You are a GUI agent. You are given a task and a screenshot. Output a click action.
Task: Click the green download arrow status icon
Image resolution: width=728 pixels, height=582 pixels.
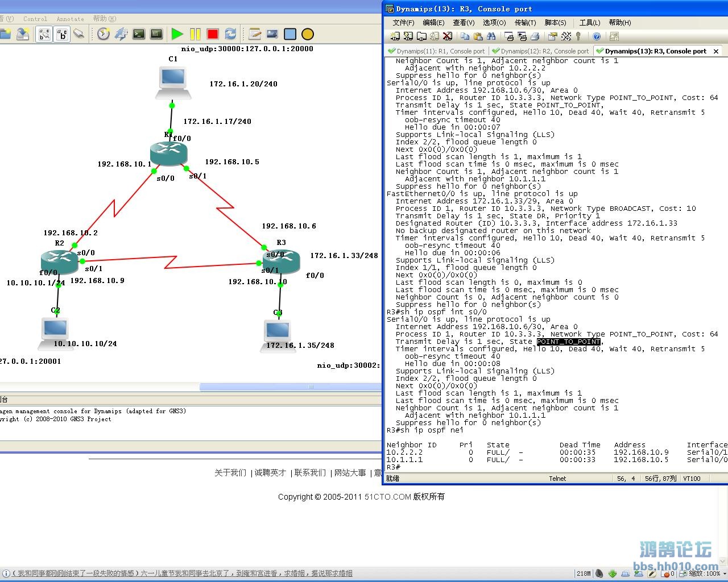point(612,573)
